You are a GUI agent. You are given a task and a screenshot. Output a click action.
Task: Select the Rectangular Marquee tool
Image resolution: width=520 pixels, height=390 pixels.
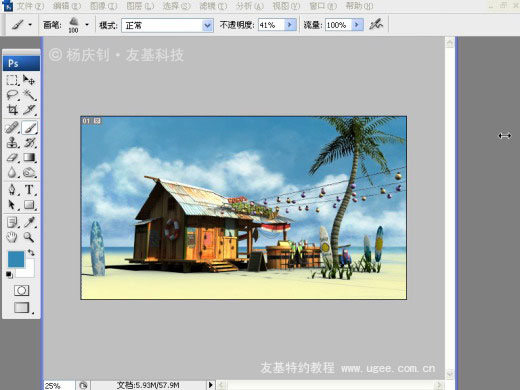[12, 80]
